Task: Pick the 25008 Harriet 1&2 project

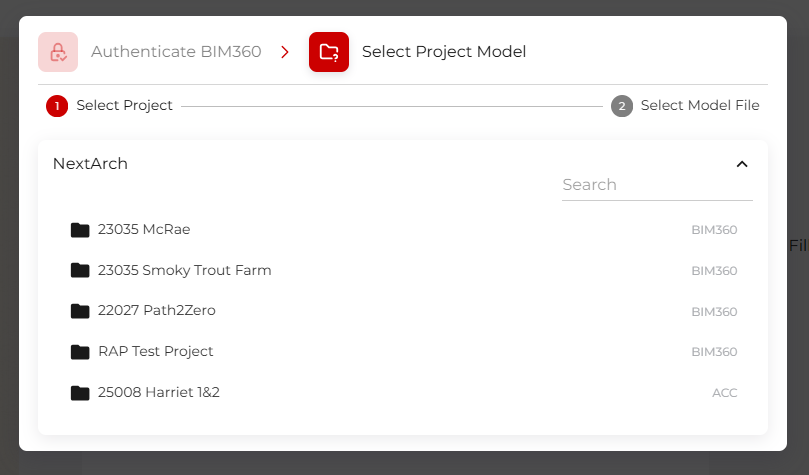Action: (159, 392)
